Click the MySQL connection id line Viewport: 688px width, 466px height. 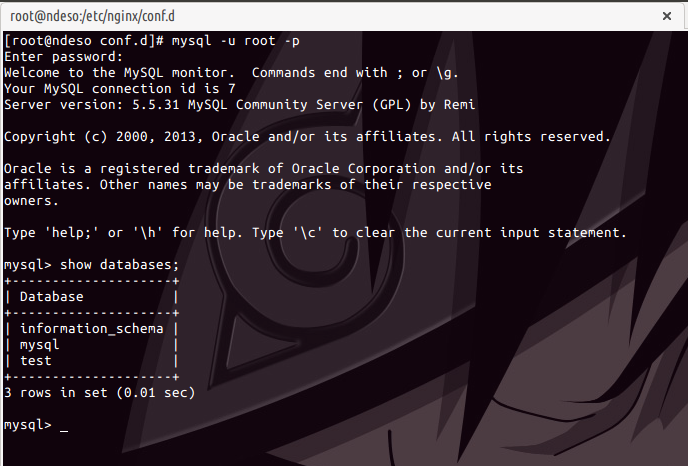[123, 88]
